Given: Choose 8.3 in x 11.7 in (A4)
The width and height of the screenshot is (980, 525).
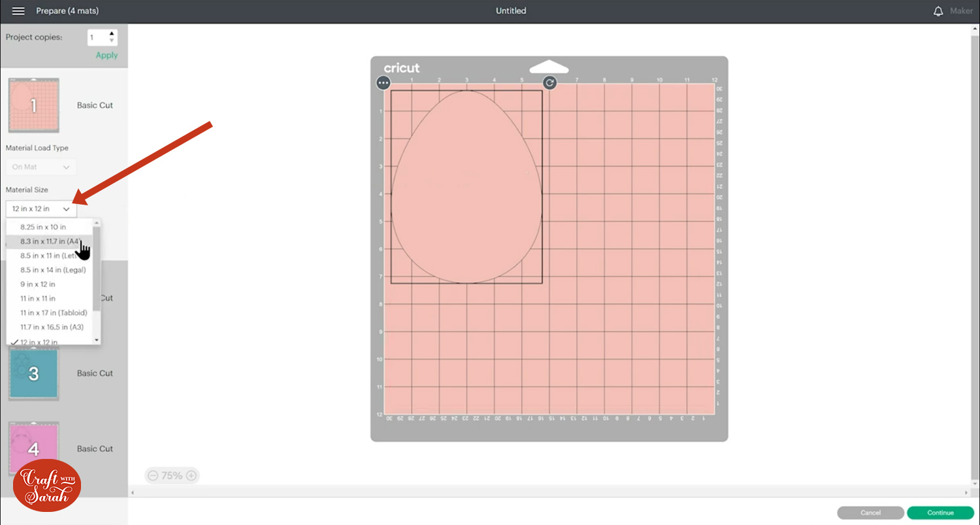Looking at the screenshot, I should [x=50, y=241].
